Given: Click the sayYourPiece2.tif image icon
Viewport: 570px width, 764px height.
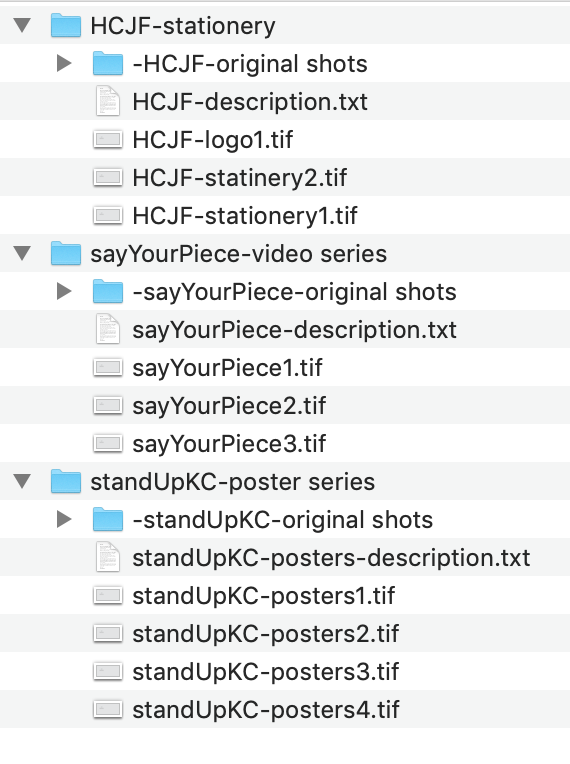Looking at the screenshot, I should coord(108,406).
